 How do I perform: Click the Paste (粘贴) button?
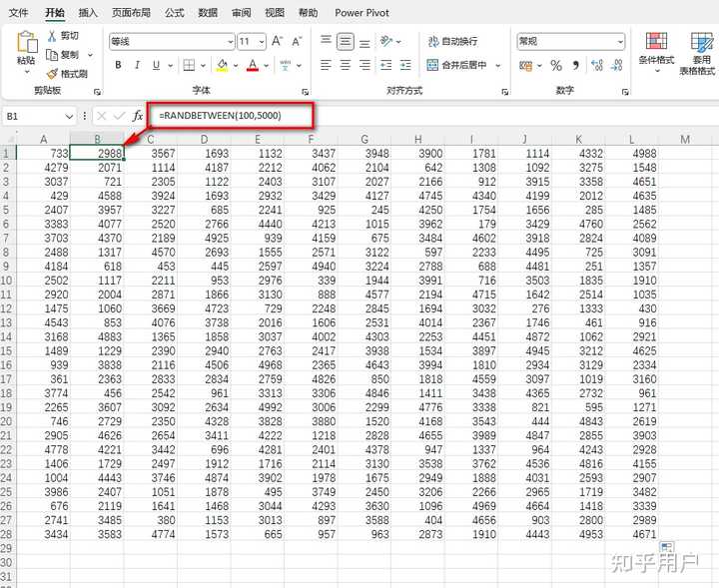(x=26, y=48)
